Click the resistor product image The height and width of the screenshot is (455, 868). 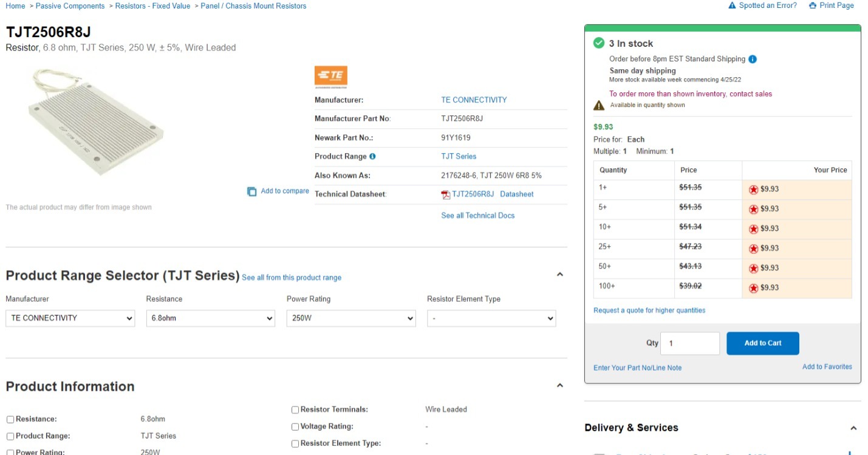(96, 122)
